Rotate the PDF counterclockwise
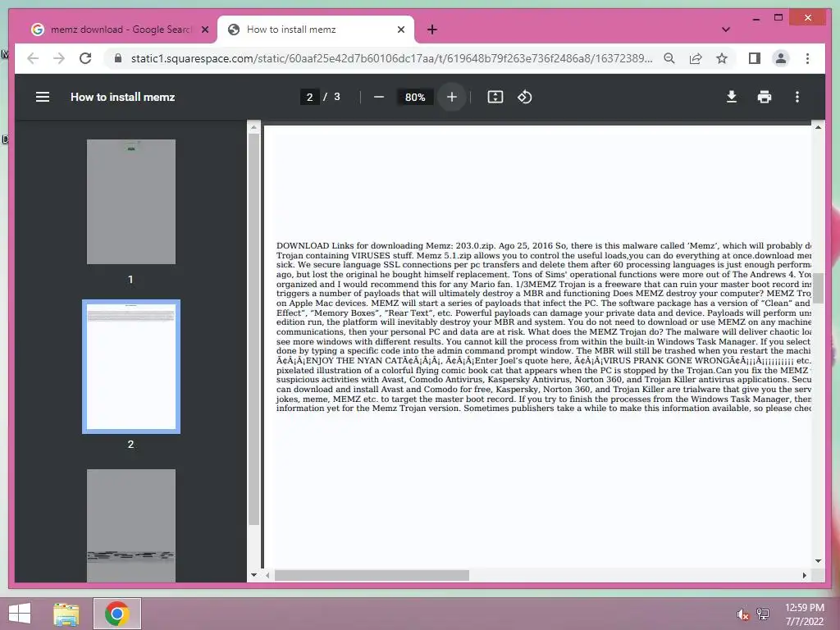 point(524,97)
